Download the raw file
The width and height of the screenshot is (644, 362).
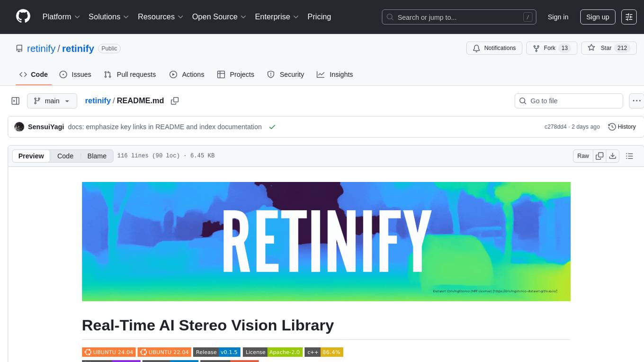coord(613,156)
